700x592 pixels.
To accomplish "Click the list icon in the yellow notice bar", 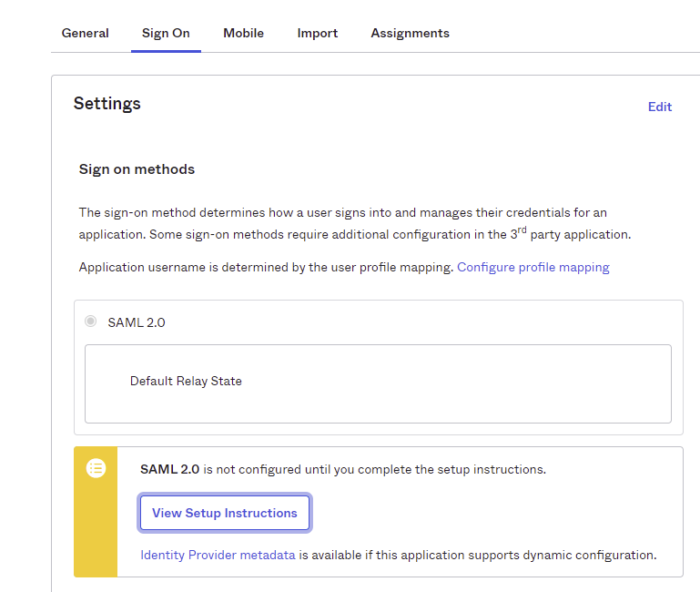I will (96, 468).
